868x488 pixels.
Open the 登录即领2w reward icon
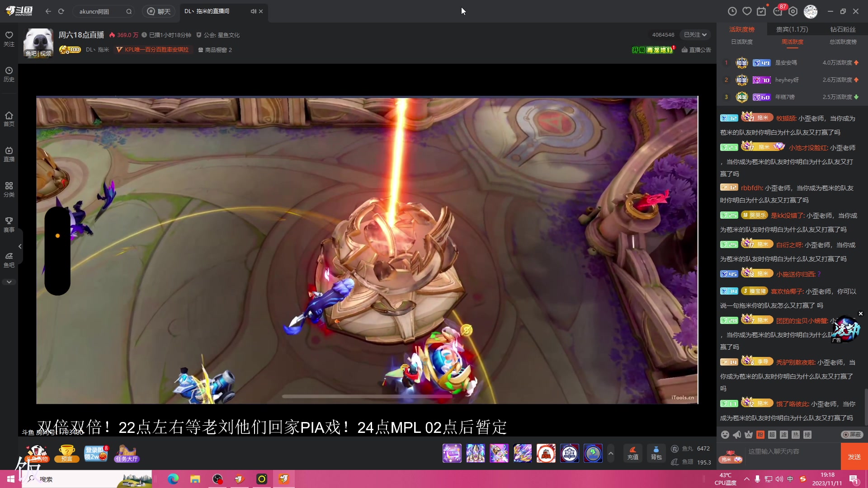click(96, 453)
